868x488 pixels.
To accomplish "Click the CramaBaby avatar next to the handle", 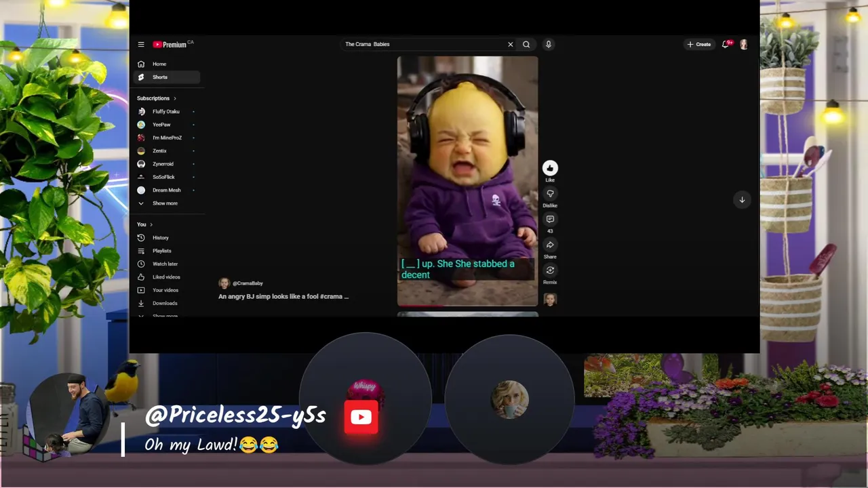I will [x=224, y=283].
